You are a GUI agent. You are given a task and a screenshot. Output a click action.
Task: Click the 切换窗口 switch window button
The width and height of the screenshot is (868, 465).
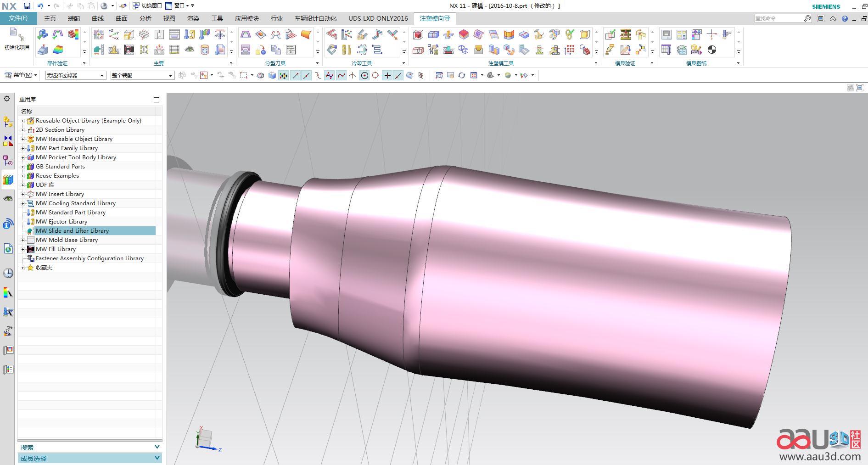147,6
